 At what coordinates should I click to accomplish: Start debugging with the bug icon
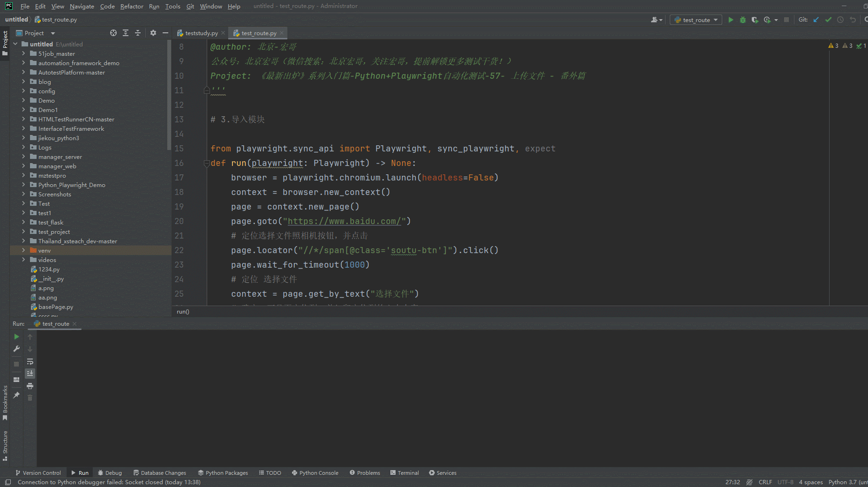click(x=742, y=20)
